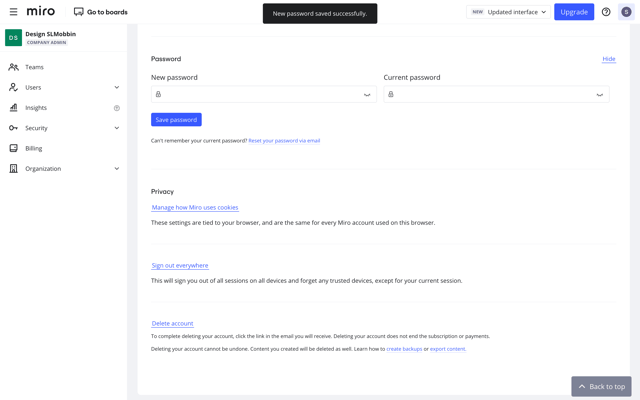Click the Insights badge icon
Viewport: 640px width, 400px height.
(117, 108)
